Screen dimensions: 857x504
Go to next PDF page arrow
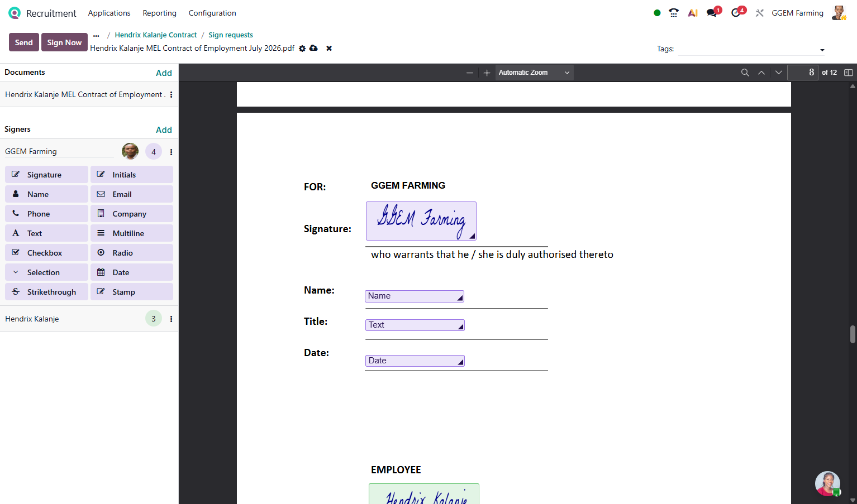(x=779, y=73)
